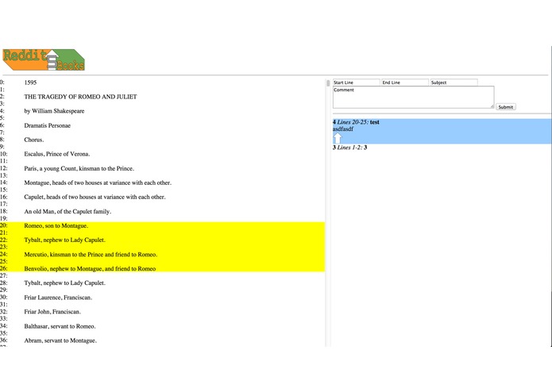This screenshot has width=552, height=392.
Task: Submit the comment form
Action: pyautogui.click(x=505, y=107)
